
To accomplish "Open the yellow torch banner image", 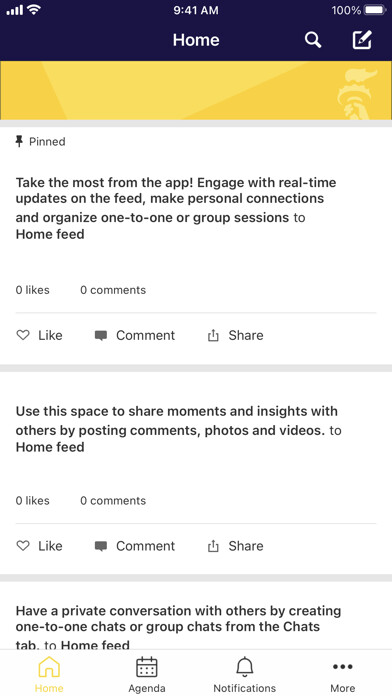I will point(196,91).
